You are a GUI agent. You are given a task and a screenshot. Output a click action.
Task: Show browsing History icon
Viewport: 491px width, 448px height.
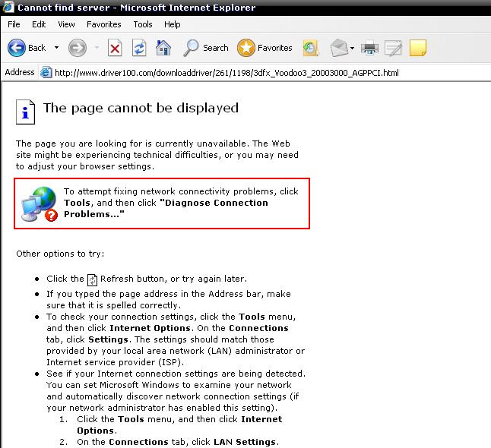click(310, 48)
